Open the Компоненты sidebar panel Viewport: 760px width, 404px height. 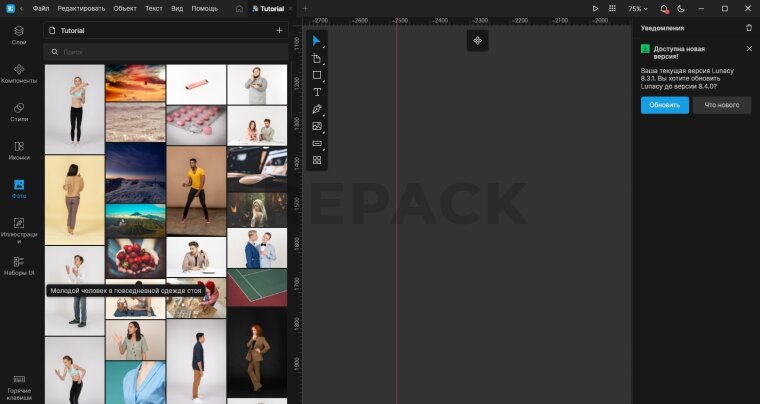[x=19, y=74]
